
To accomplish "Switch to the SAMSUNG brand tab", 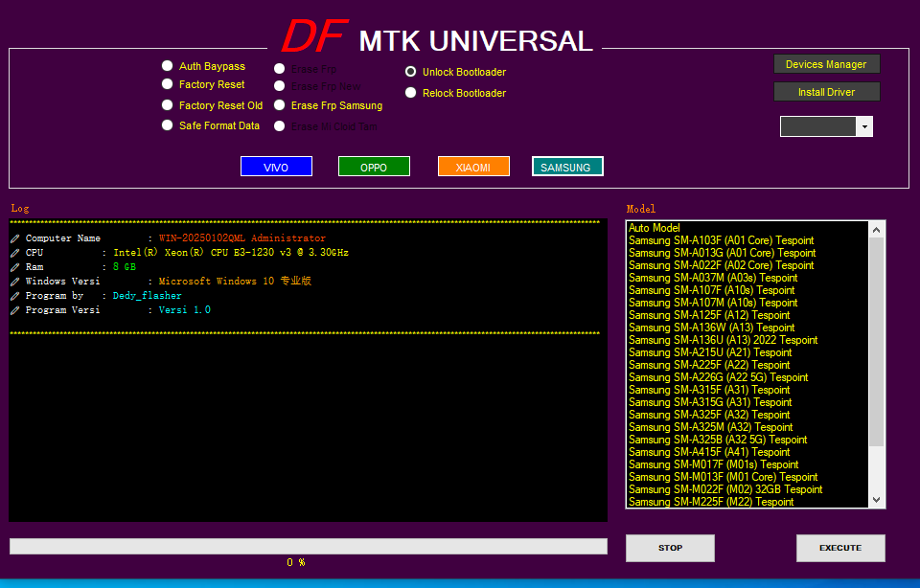I will tap(567, 167).
